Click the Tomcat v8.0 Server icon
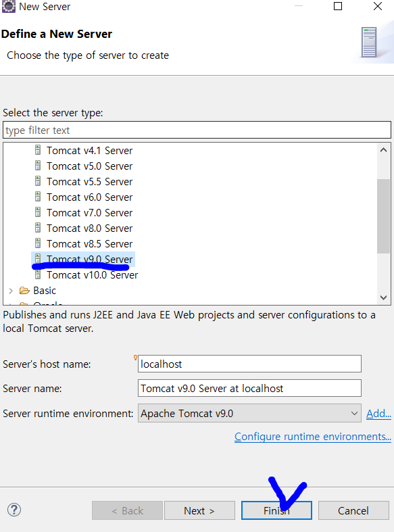 38,228
